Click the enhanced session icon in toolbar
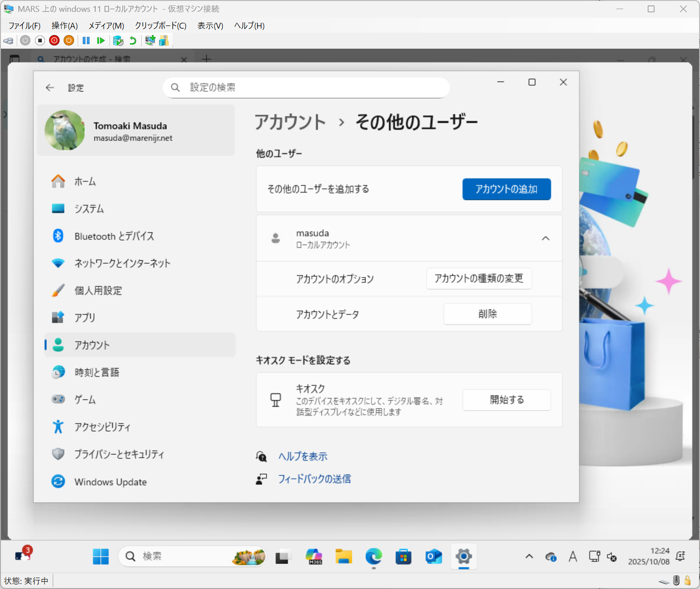This screenshot has height=589, width=700. [150, 40]
